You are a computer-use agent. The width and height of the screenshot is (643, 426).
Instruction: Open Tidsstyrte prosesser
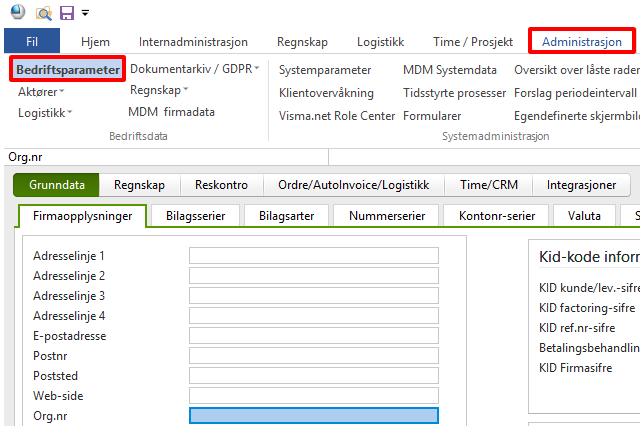[454, 93]
